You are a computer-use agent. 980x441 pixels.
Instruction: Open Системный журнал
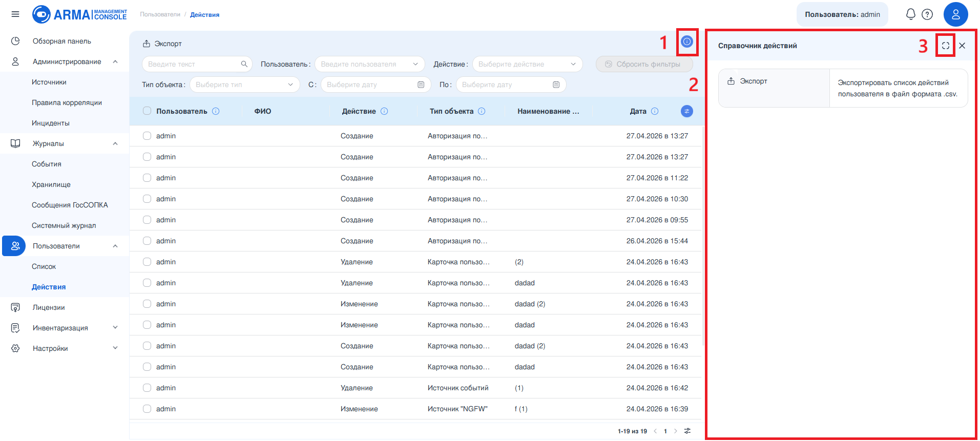[64, 225]
